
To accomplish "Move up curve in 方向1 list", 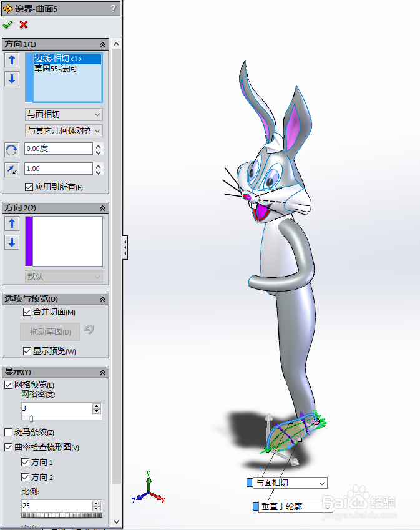I will pyautogui.click(x=12, y=60).
